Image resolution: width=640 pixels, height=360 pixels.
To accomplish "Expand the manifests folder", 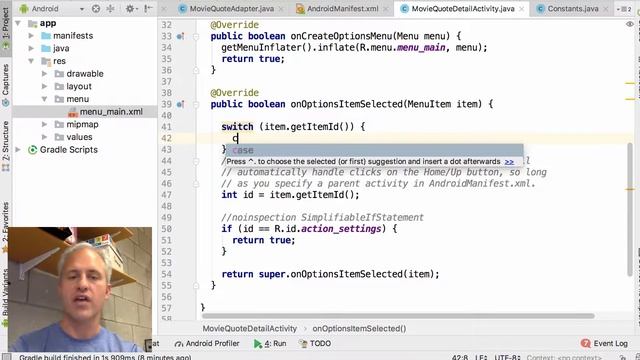I will point(31,36).
